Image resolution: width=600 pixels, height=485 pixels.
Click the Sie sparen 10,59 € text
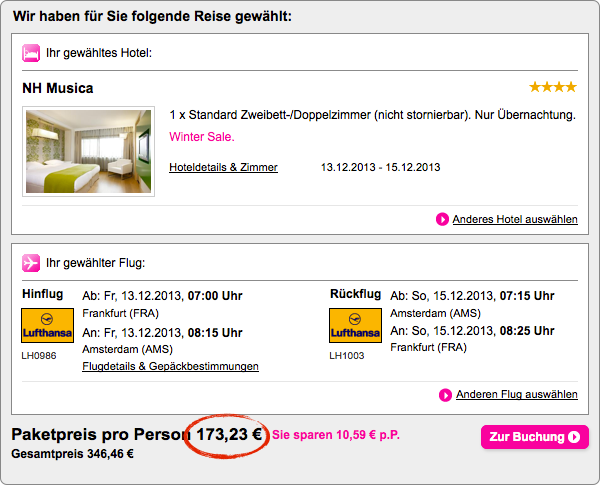coord(336,436)
